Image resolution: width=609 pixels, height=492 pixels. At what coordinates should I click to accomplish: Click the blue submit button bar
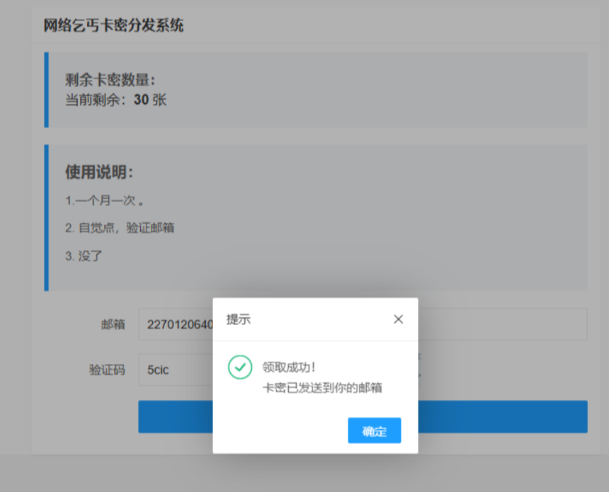[500, 416]
